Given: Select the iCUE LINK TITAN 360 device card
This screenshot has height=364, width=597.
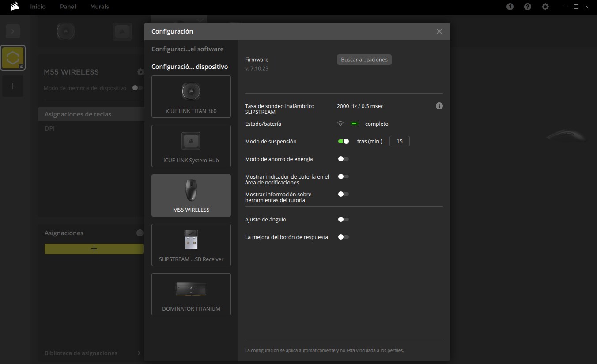Looking at the screenshot, I should click(x=191, y=97).
